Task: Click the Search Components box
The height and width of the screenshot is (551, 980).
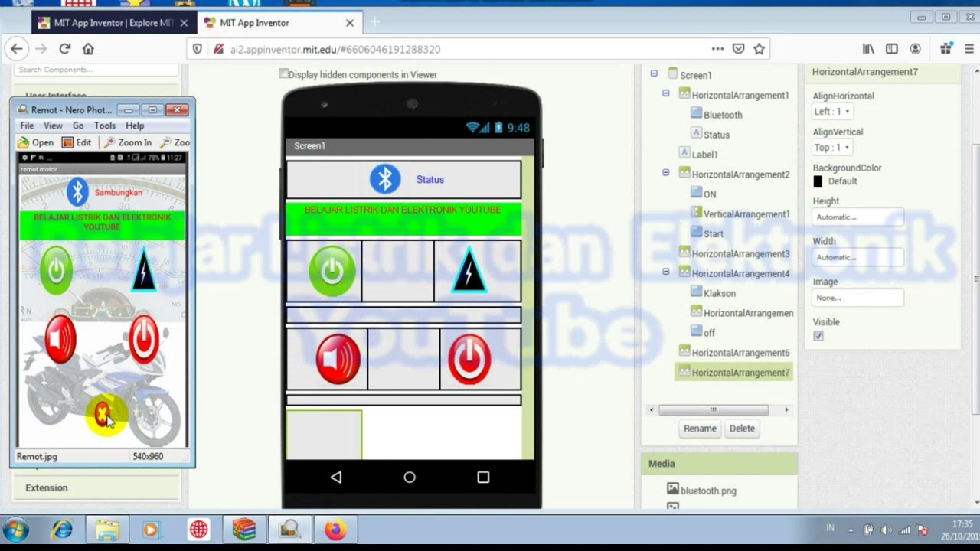Action: 96,70
